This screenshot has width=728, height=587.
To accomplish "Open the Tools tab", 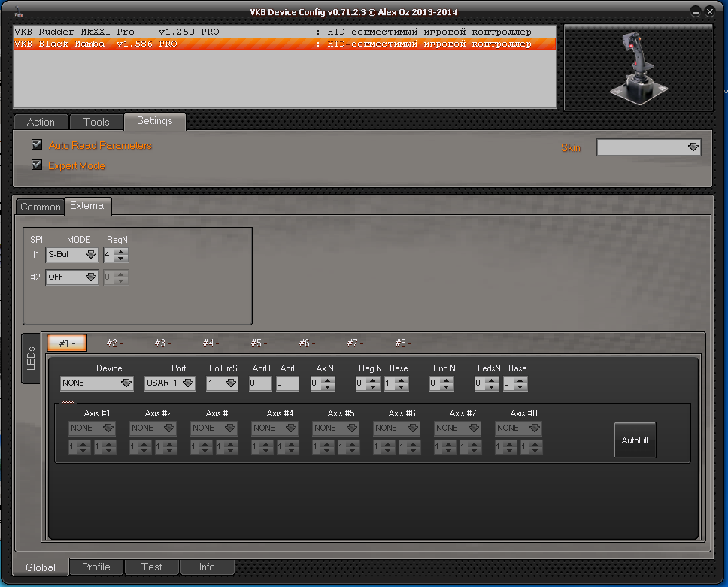I will click(x=96, y=122).
